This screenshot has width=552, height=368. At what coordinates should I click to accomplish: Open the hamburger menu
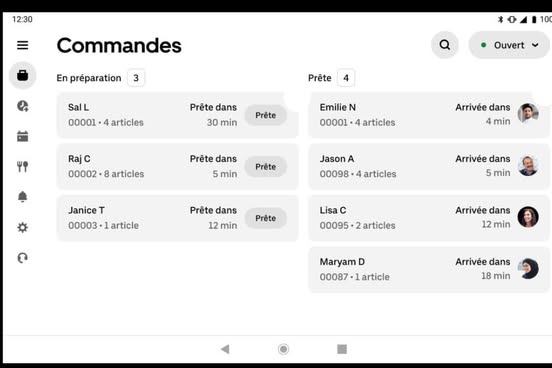pyautogui.click(x=23, y=45)
